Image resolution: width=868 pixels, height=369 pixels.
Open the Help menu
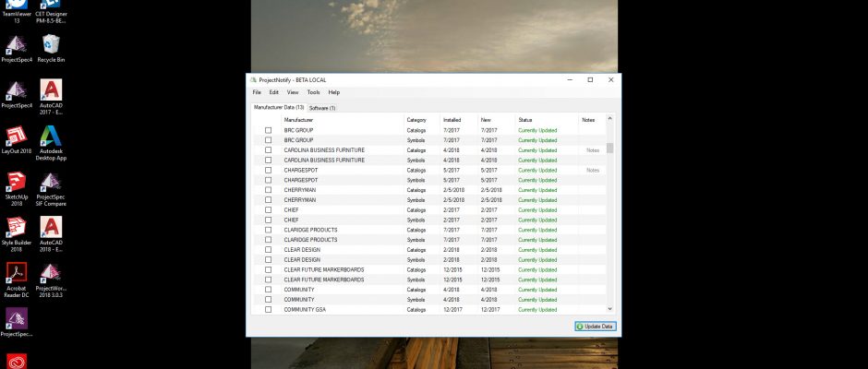coord(333,92)
